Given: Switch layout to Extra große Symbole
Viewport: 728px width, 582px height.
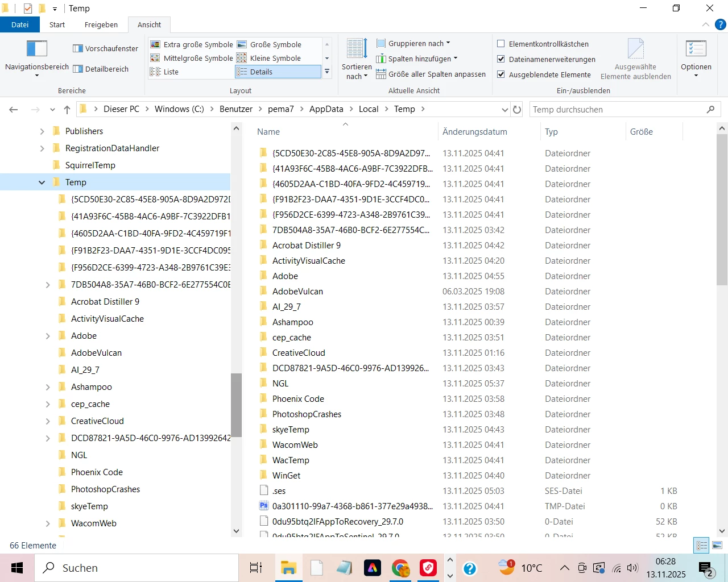Looking at the screenshot, I should tap(192, 44).
